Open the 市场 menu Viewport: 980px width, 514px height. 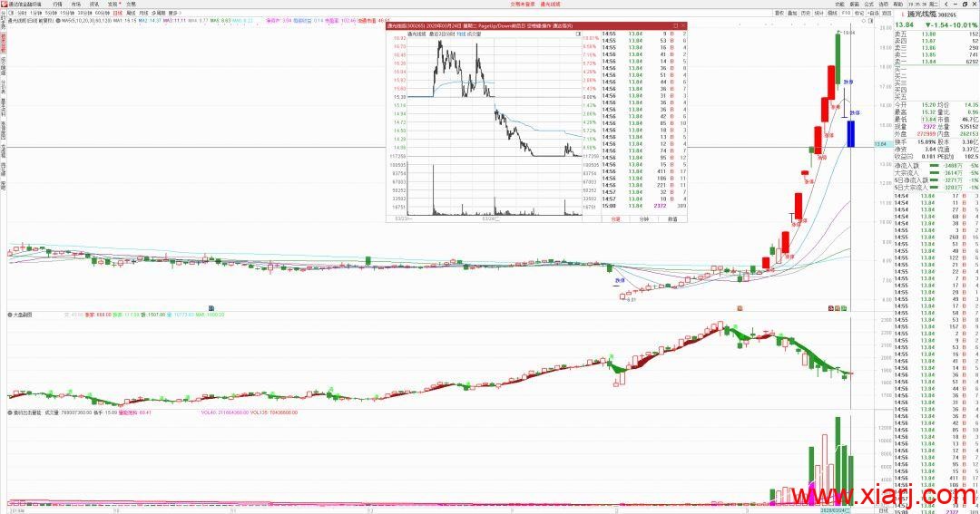(75, 4)
